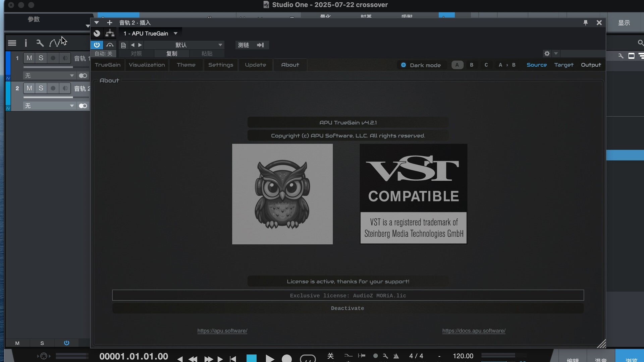Viewport: 644px width, 362px height.
Task: Open the Theme tab
Action: pyautogui.click(x=186, y=65)
